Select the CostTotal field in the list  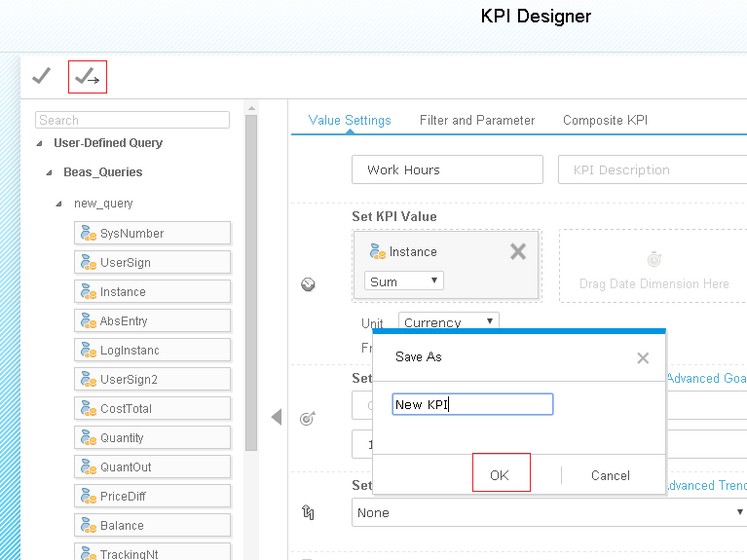click(x=152, y=409)
